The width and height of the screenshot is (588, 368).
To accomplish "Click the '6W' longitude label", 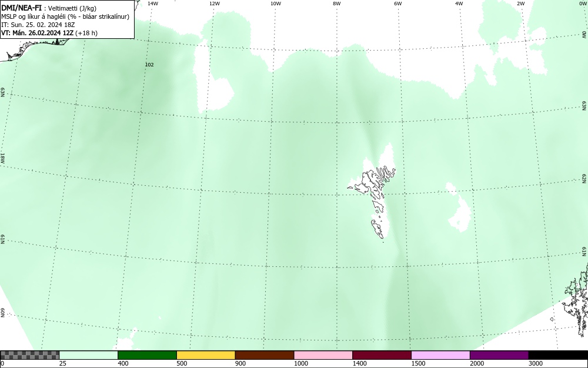I will click(398, 4).
